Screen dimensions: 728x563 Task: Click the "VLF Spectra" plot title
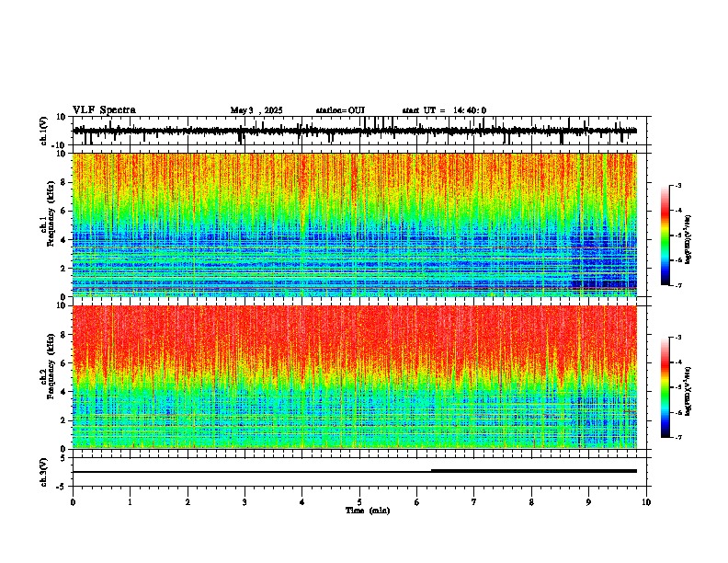click(104, 110)
